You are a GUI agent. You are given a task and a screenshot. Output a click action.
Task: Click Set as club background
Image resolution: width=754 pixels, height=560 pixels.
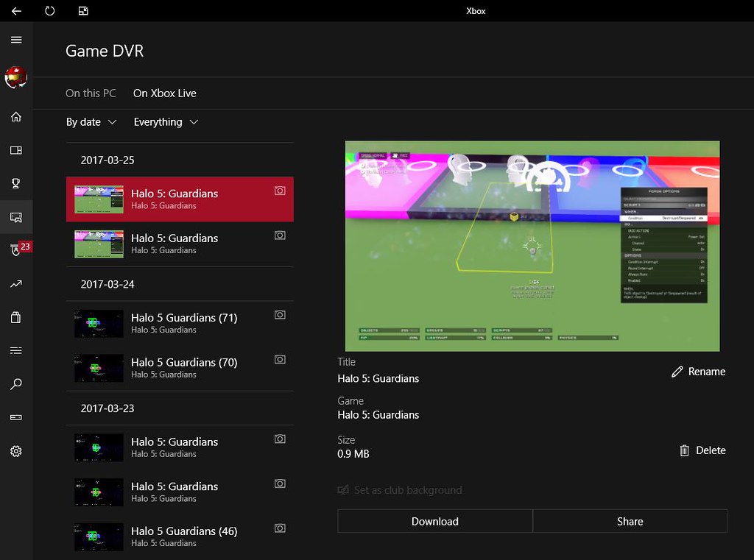click(408, 490)
